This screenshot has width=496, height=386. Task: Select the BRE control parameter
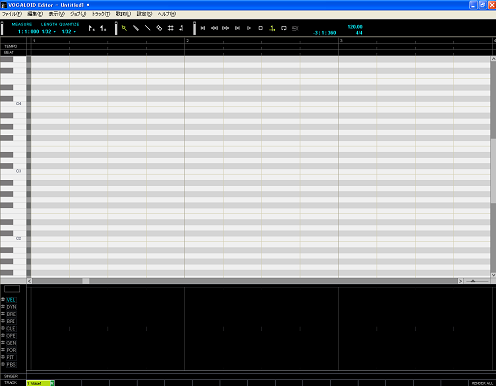point(11,314)
